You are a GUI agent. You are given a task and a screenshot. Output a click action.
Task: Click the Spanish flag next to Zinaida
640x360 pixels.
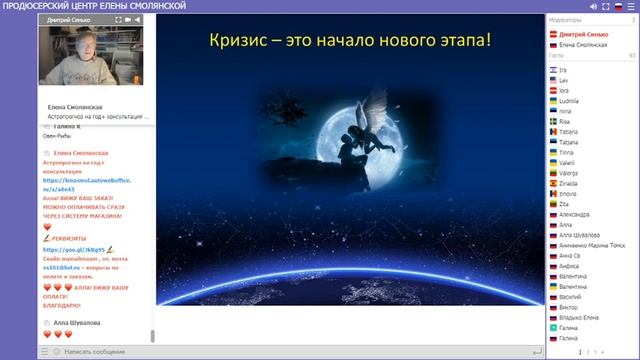click(553, 184)
